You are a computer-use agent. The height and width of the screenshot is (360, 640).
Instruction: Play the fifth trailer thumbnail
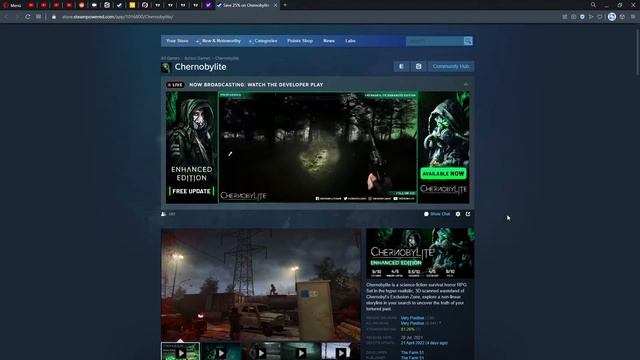click(340, 352)
